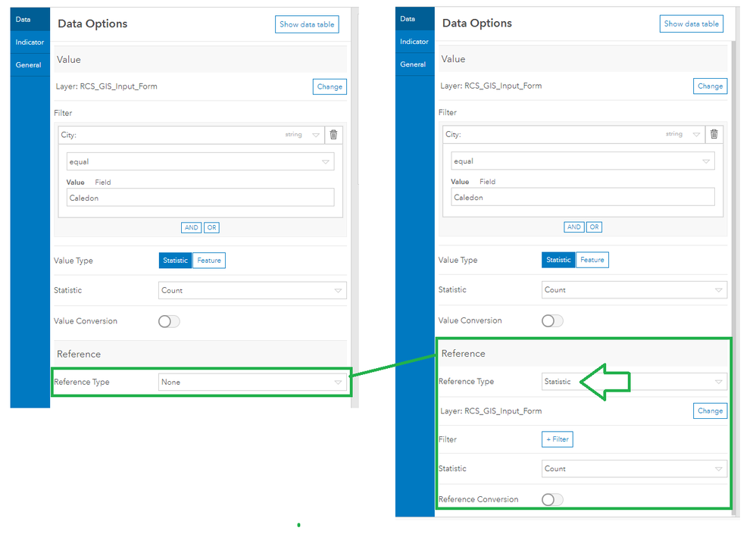Open Data tab in right panel
Screen dimensions: 756x534
pos(408,19)
